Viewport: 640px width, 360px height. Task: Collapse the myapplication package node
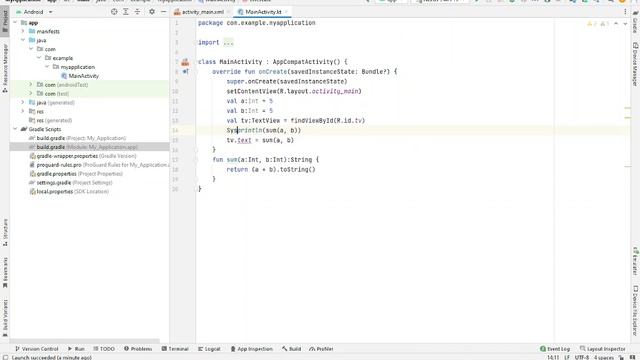pyautogui.click(x=47, y=67)
